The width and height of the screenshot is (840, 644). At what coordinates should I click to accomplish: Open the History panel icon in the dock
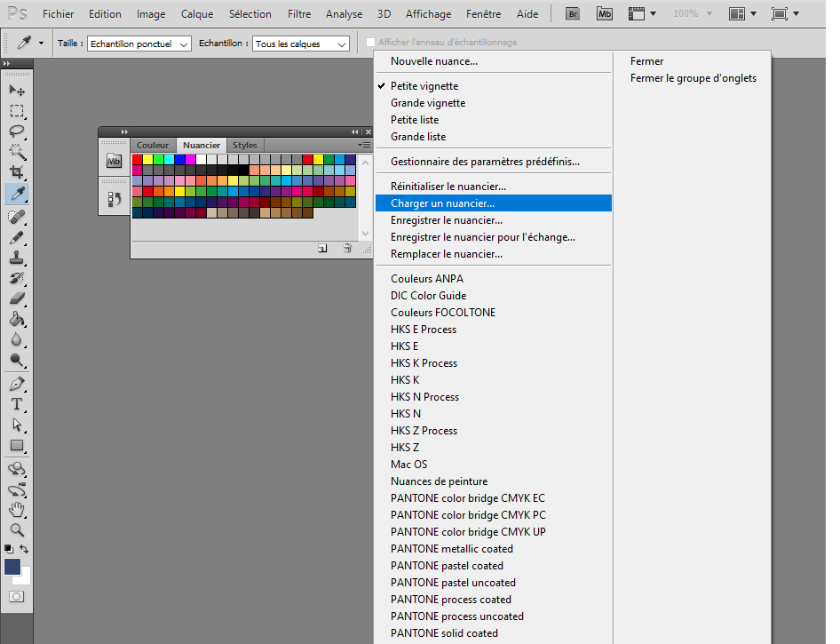[114, 199]
